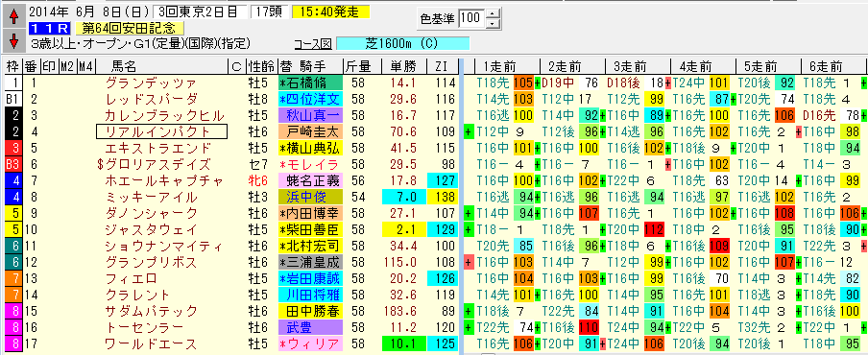The width and height of the screenshot is (868, 355).
Task: Select horse サダムパテック
Action: coord(151,311)
